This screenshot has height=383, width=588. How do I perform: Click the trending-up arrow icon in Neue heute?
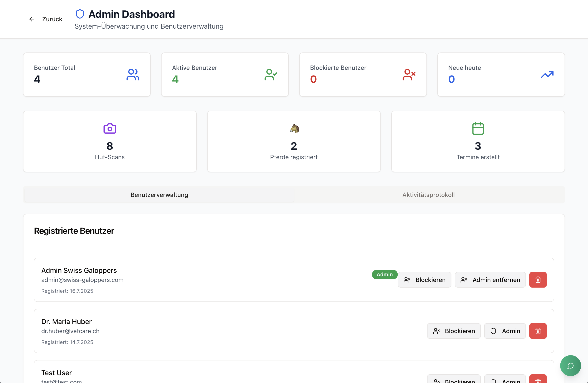click(x=547, y=75)
